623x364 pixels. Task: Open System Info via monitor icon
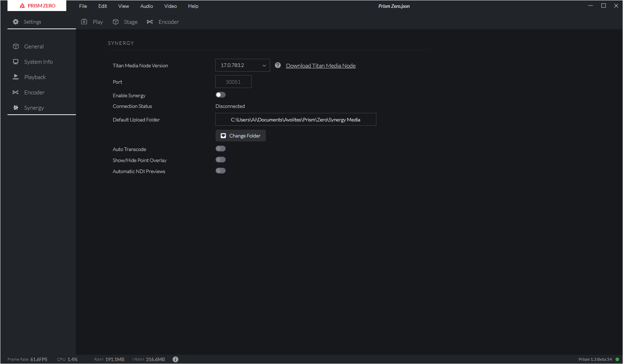click(16, 62)
